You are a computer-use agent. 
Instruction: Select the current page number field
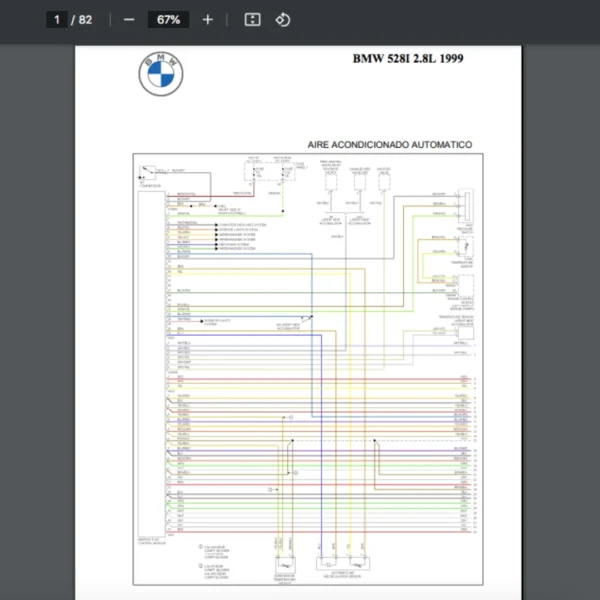click(58, 20)
